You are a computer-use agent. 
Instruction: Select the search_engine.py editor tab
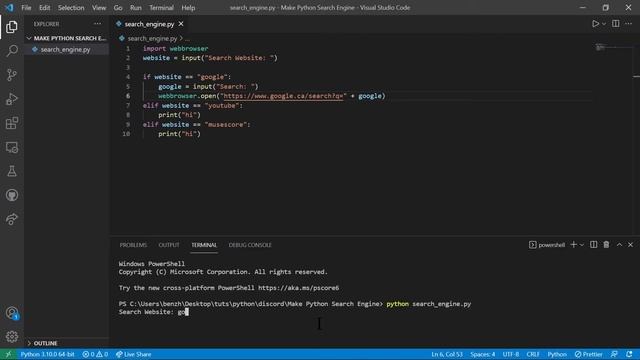pos(149,24)
